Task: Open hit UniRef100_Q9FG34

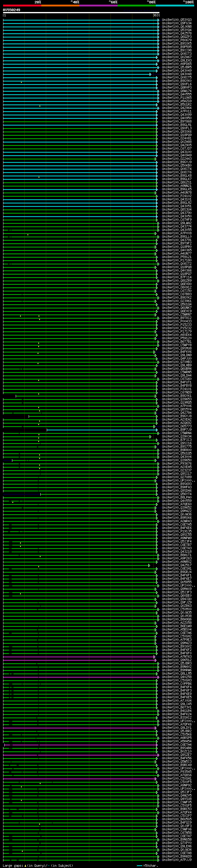Action: (177, 23)
